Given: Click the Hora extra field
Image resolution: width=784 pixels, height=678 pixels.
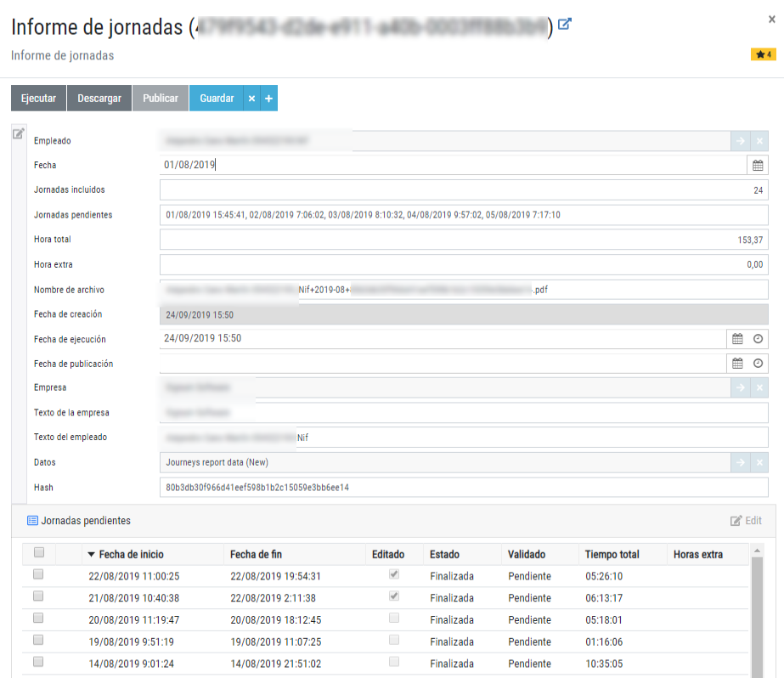Looking at the screenshot, I should click(464, 264).
